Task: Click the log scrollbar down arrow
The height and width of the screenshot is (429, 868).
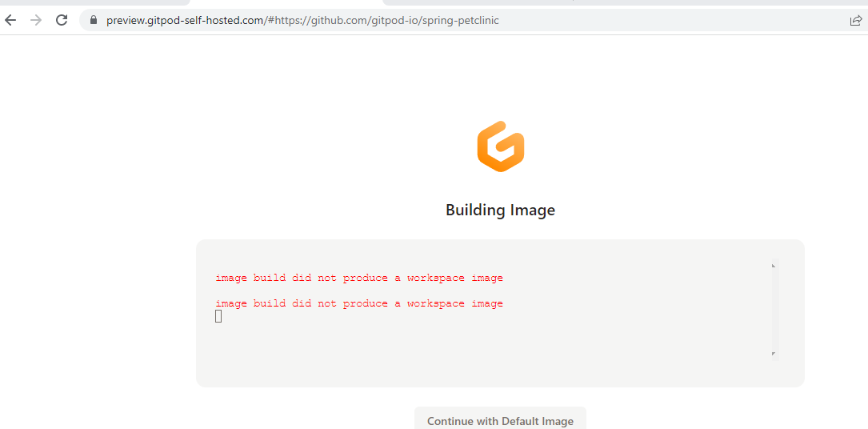Action: click(774, 354)
